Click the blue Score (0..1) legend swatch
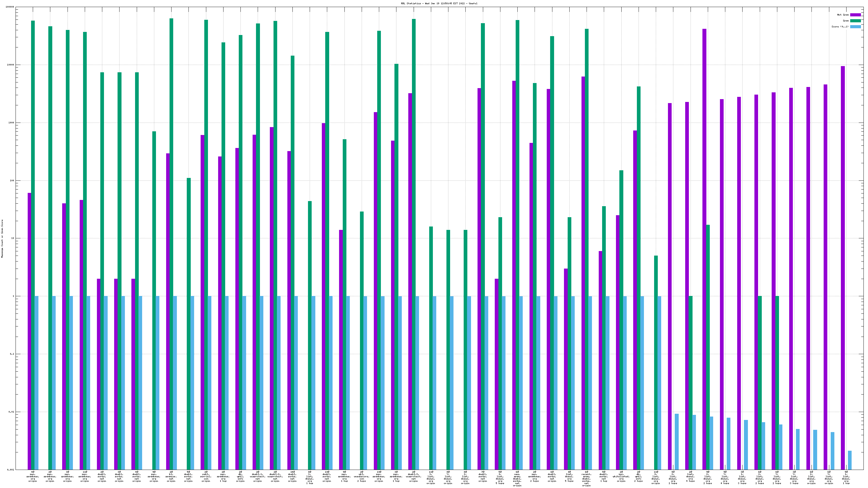 (855, 27)
